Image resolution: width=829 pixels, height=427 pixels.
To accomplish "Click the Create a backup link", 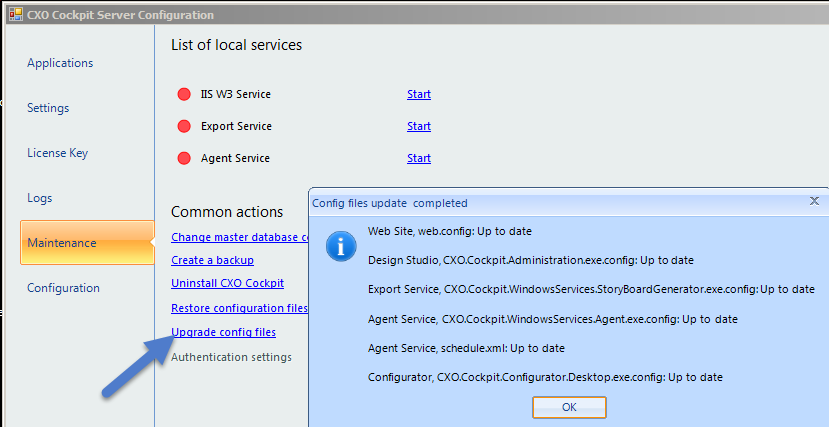I will click(x=213, y=260).
